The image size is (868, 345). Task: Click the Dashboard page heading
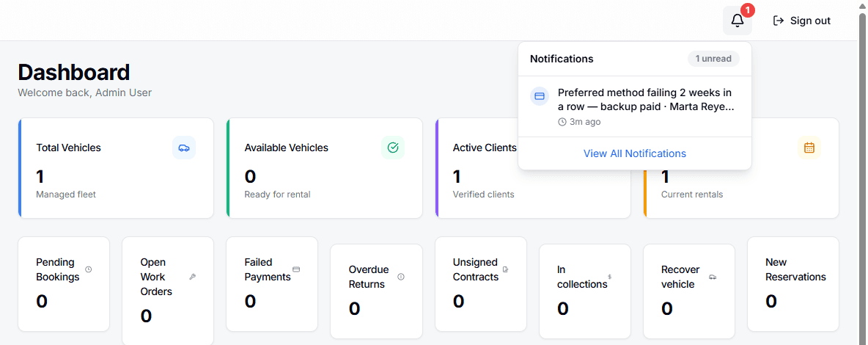tap(73, 73)
